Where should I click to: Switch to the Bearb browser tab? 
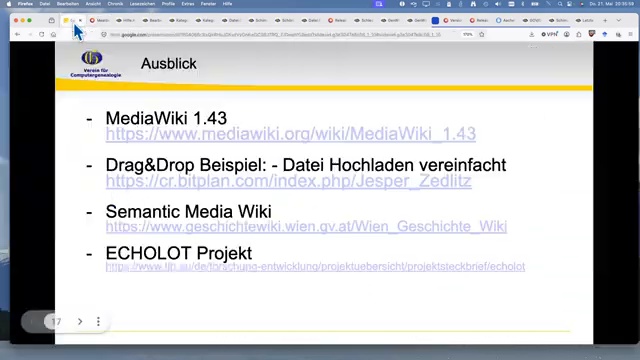click(x=152, y=20)
